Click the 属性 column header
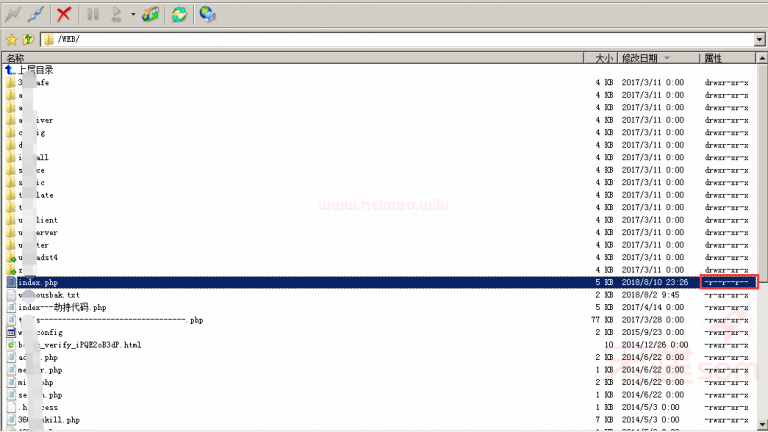 pos(713,58)
